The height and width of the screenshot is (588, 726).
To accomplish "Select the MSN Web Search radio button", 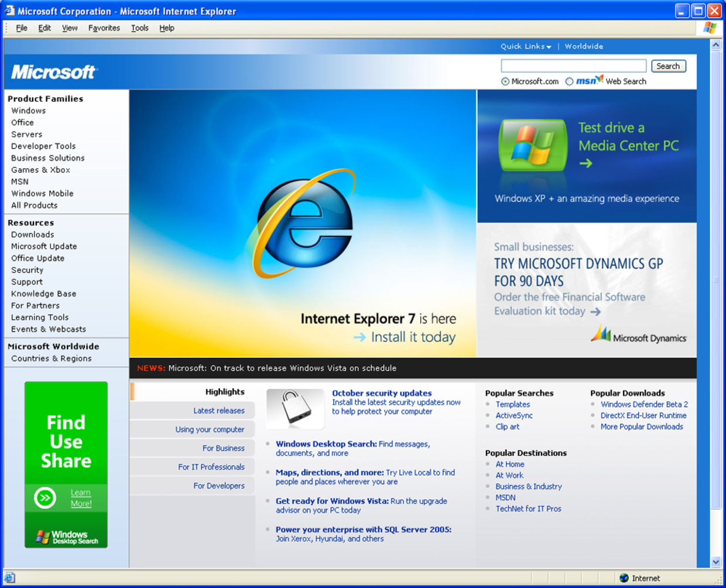I will tap(569, 81).
